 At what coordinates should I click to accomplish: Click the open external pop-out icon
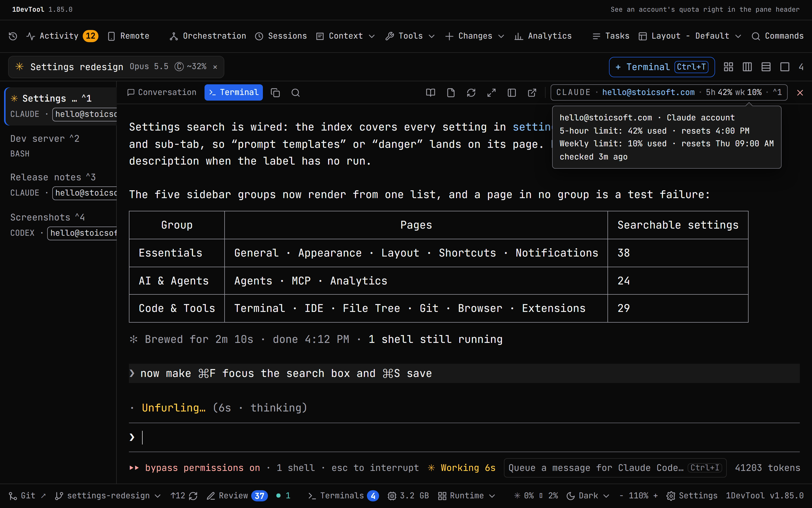point(532,93)
